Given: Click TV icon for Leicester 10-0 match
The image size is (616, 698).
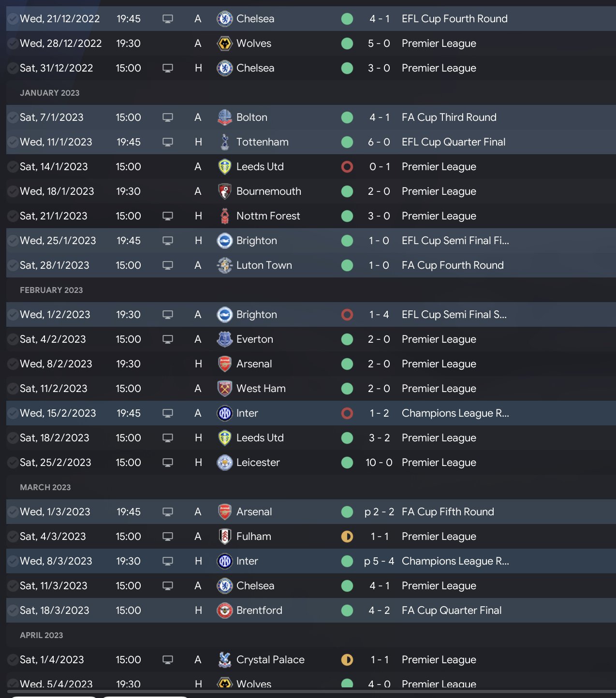Looking at the screenshot, I should coord(168,463).
